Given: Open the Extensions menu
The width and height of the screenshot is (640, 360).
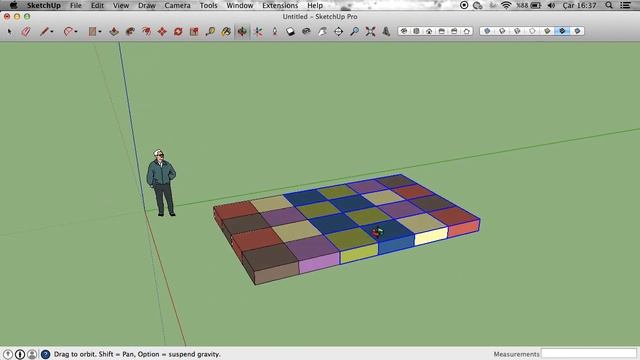Looking at the screenshot, I should (280, 5).
